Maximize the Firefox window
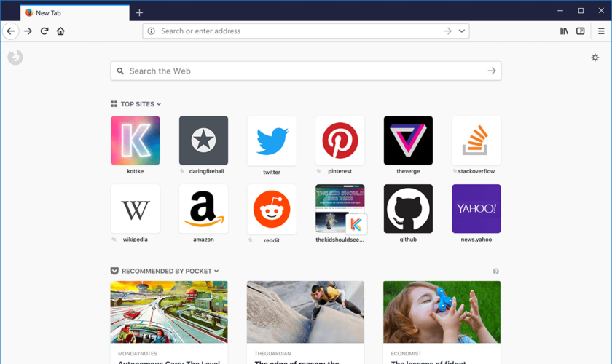 pyautogui.click(x=581, y=11)
